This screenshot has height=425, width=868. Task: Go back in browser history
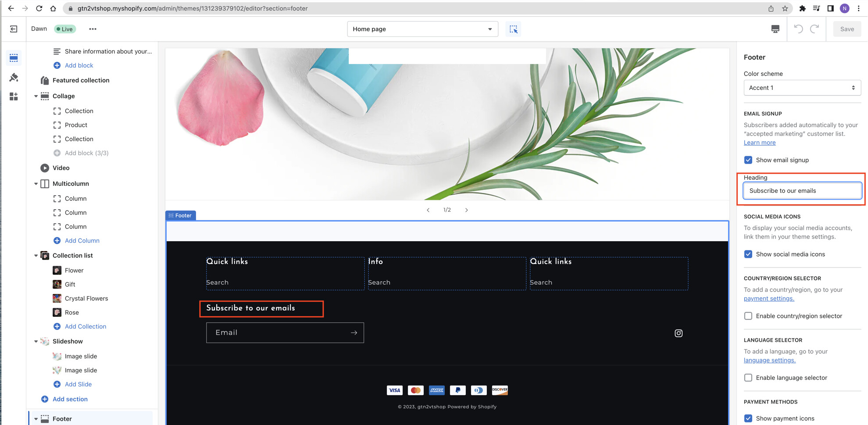click(x=11, y=8)
